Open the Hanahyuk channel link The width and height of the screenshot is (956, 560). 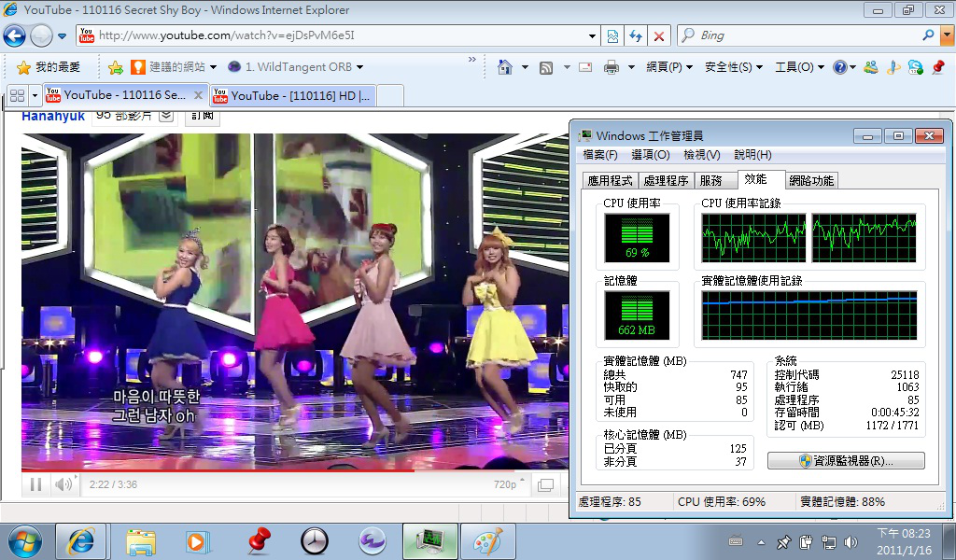53,116
